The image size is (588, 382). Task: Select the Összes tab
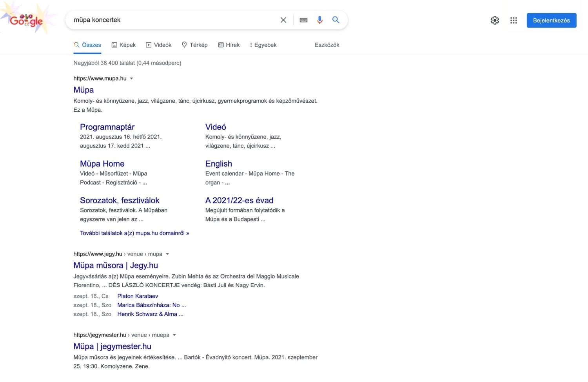[87, 45]
